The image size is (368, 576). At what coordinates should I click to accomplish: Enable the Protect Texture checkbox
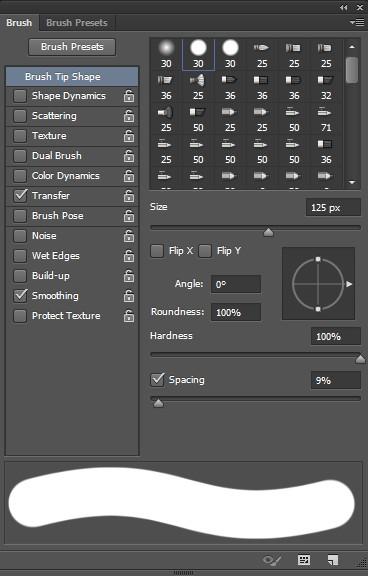coord(20,316)
